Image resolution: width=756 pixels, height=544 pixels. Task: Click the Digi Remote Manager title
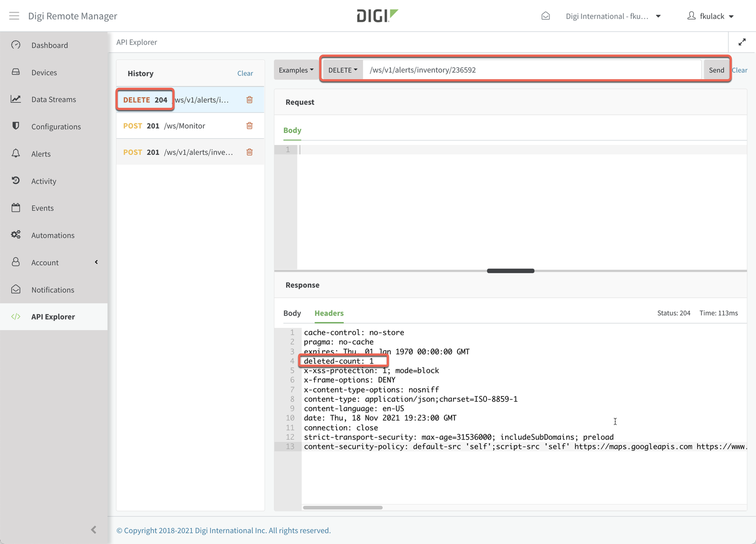pyautogui.click(x=73, y=16)
